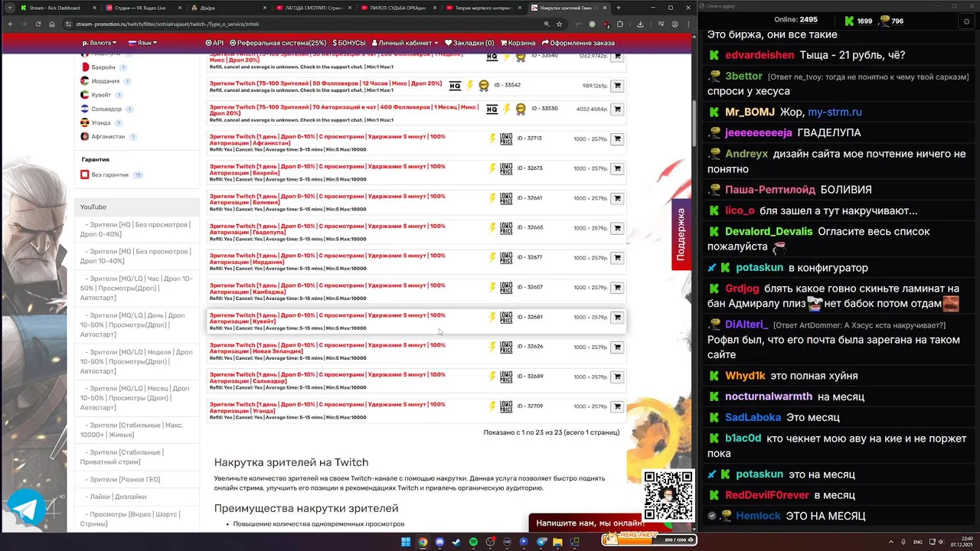Add Bolivia viewers service (ID 32661) to cart
Image resolution: width=980 pixels, height=551 pixels.
coord(617,199)
